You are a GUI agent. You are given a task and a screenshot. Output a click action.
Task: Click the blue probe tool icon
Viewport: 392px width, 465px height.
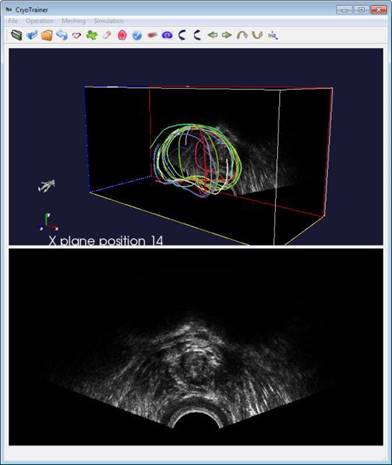(32, 35)
